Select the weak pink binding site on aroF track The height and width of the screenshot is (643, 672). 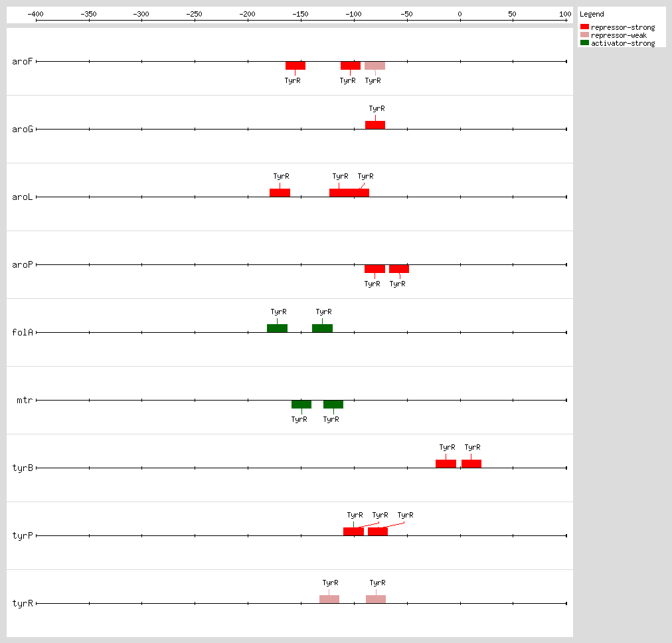375,66
